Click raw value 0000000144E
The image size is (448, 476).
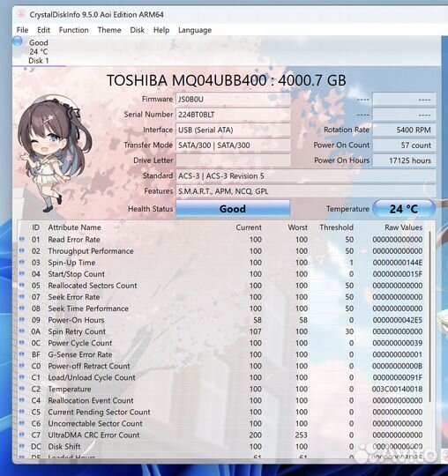pos(397,263)
